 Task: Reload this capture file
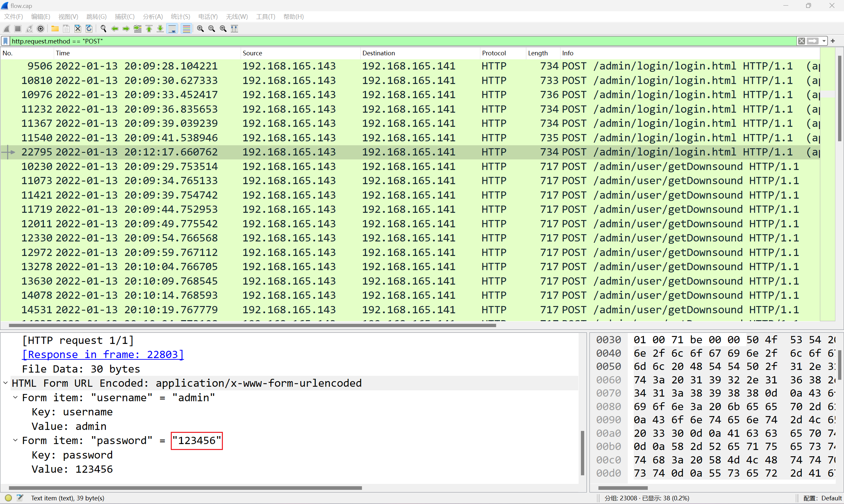click(x=89, y=29)
